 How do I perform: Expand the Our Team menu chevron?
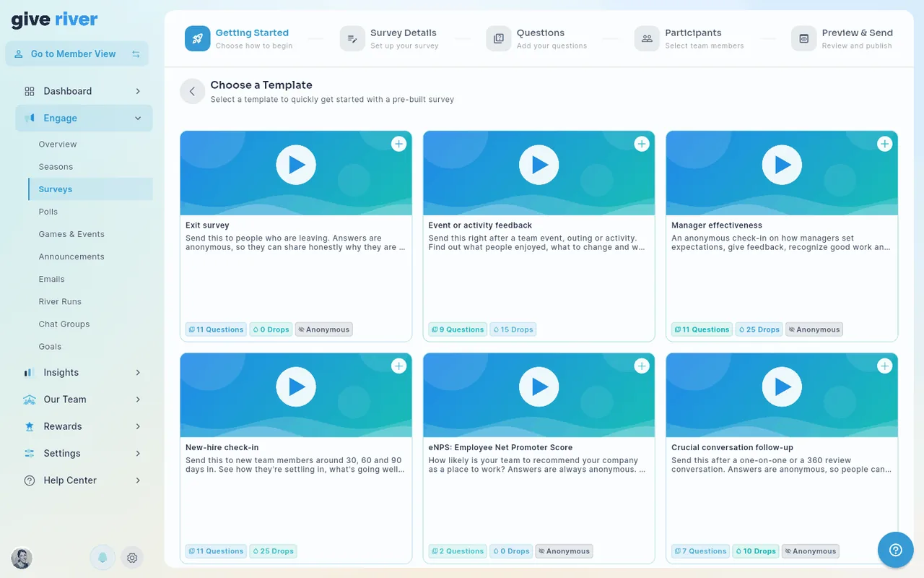[x=138, y=400]
